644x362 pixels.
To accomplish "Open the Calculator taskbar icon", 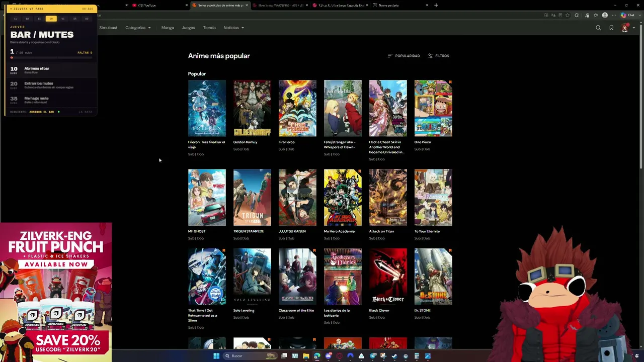I will tap(417, 356).
